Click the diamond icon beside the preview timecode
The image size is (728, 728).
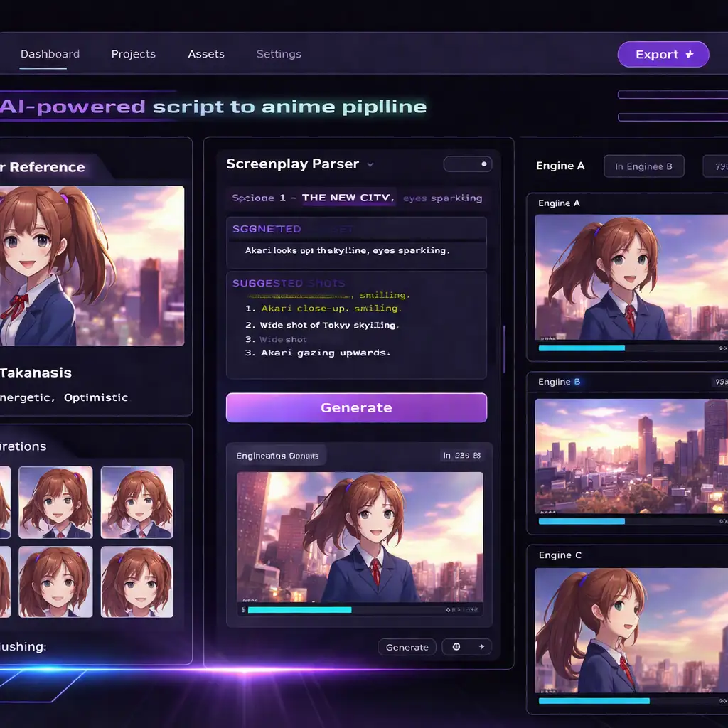[448, 610]
